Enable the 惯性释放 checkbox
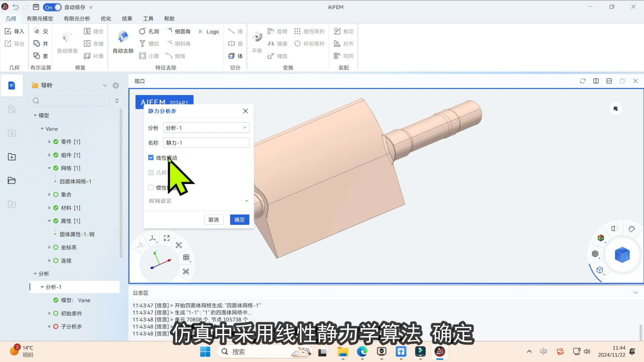 pyautogui.click(x=151, y=188)
